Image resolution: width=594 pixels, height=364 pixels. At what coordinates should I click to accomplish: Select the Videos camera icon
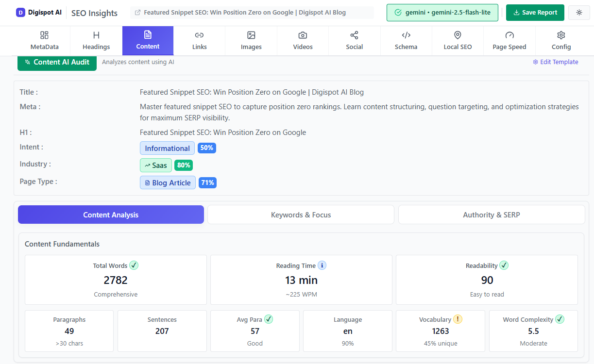click(x=303, y=35)
